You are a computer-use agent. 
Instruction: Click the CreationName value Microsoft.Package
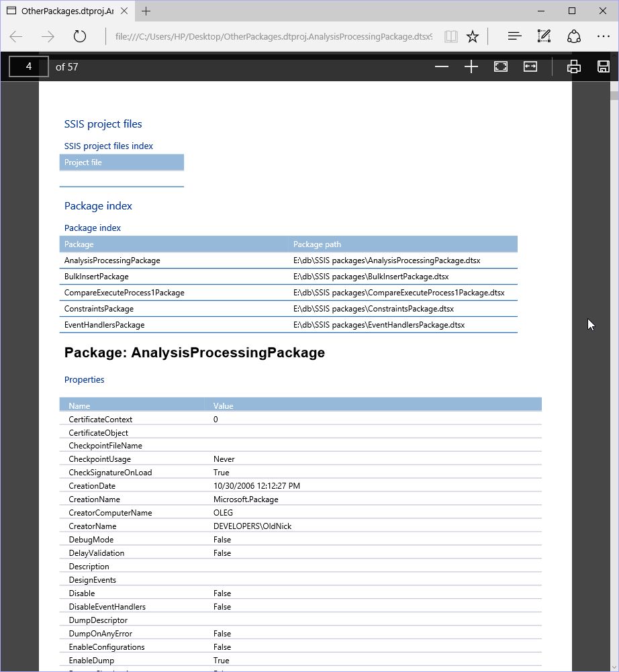(x=246, y=499)
